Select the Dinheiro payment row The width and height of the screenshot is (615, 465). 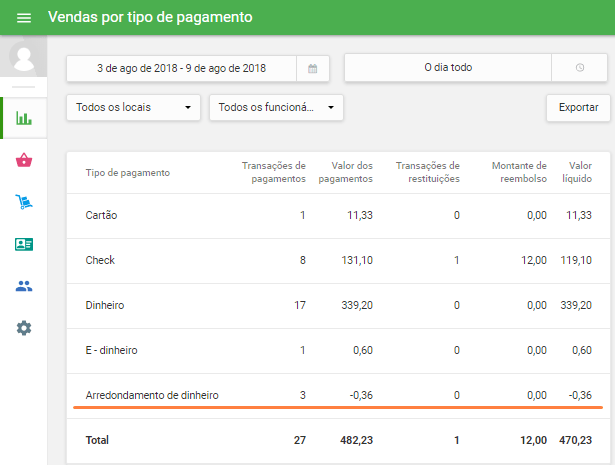coord(338,305)
